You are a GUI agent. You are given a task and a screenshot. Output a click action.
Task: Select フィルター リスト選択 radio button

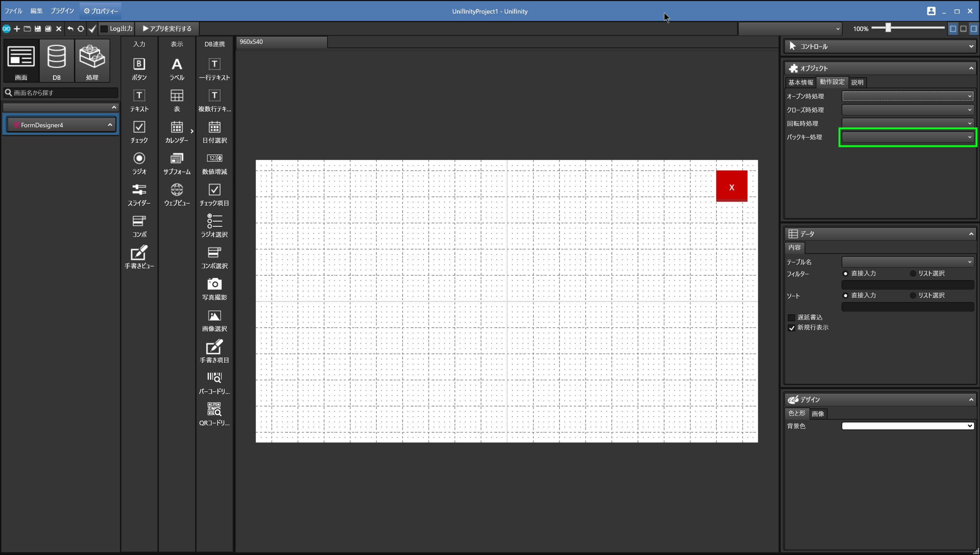913,274
